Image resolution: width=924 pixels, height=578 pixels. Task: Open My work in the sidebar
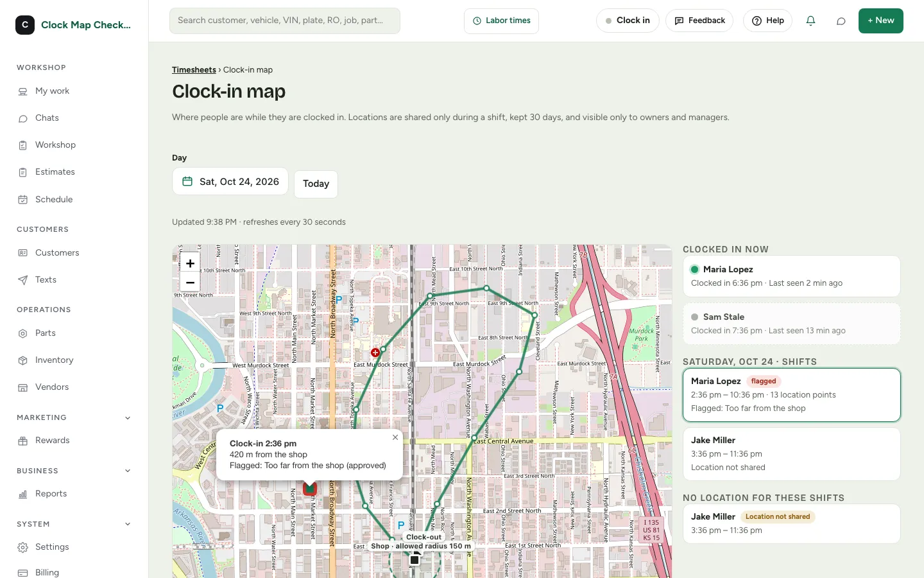[74, 91]
